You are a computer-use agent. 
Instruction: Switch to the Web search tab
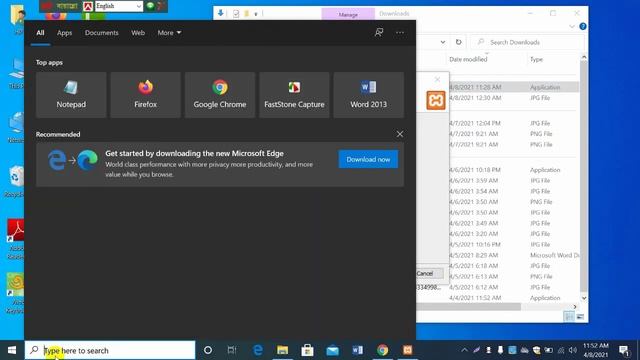[x=138, y=33]
